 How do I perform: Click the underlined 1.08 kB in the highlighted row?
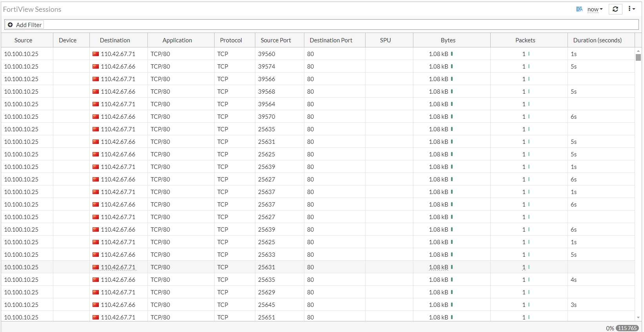pyautogui.click(x=438, y=267)
